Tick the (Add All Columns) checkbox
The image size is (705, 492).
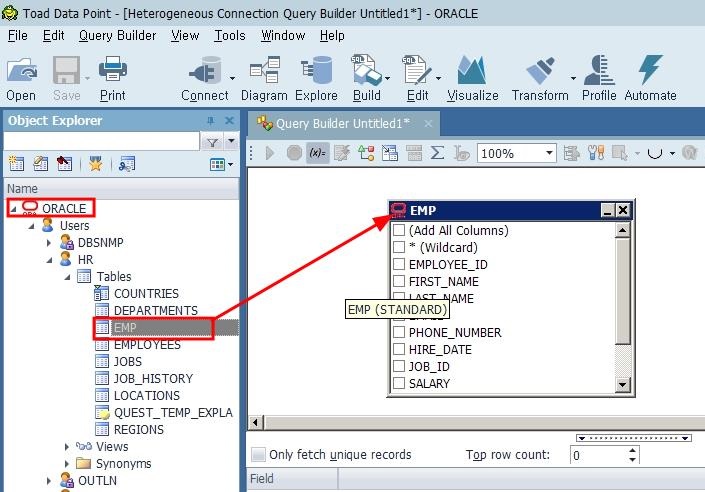(x=399, y=231)
